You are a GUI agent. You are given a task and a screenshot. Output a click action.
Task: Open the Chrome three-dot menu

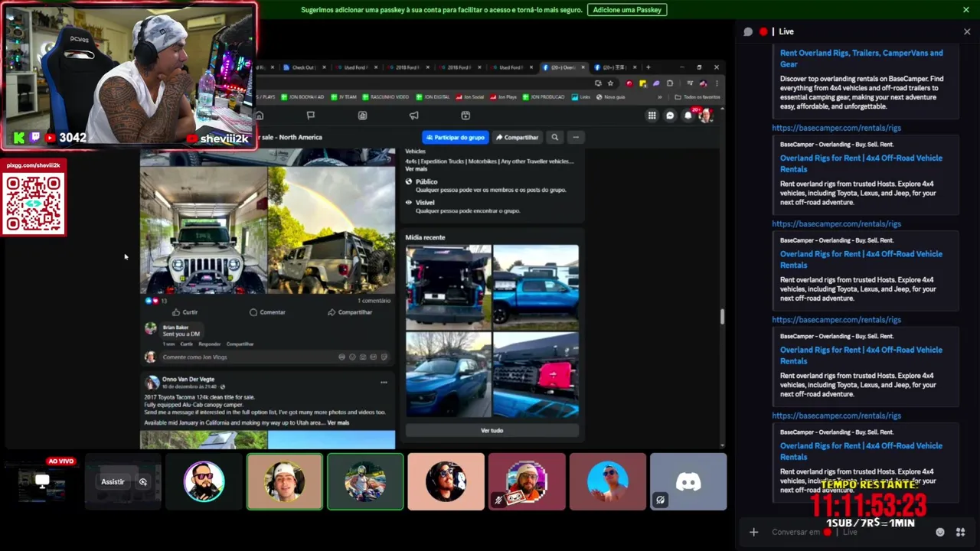pos(716,83)
